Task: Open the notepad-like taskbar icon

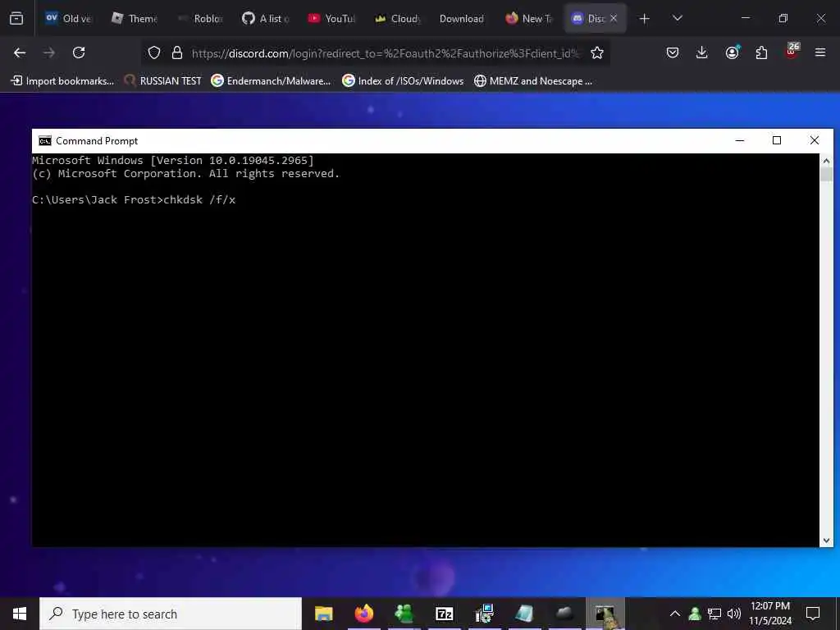Action: 524,614
